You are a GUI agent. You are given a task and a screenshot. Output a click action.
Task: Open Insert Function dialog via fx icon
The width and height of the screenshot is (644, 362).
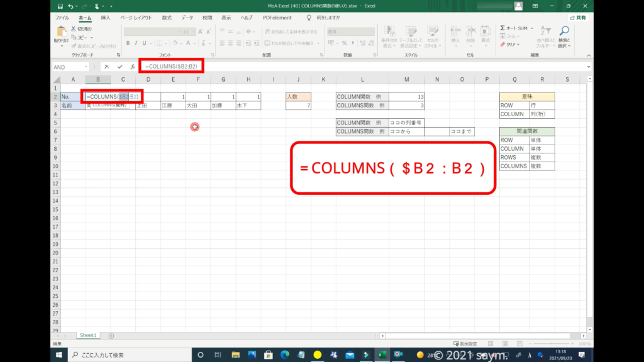pyautogui.click(x=132, y=67)
